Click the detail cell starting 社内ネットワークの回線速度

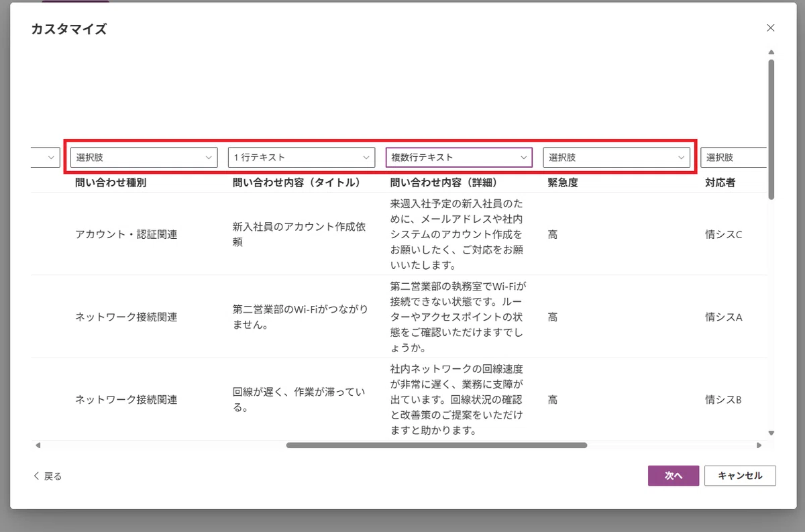click(x=456, y=399)
